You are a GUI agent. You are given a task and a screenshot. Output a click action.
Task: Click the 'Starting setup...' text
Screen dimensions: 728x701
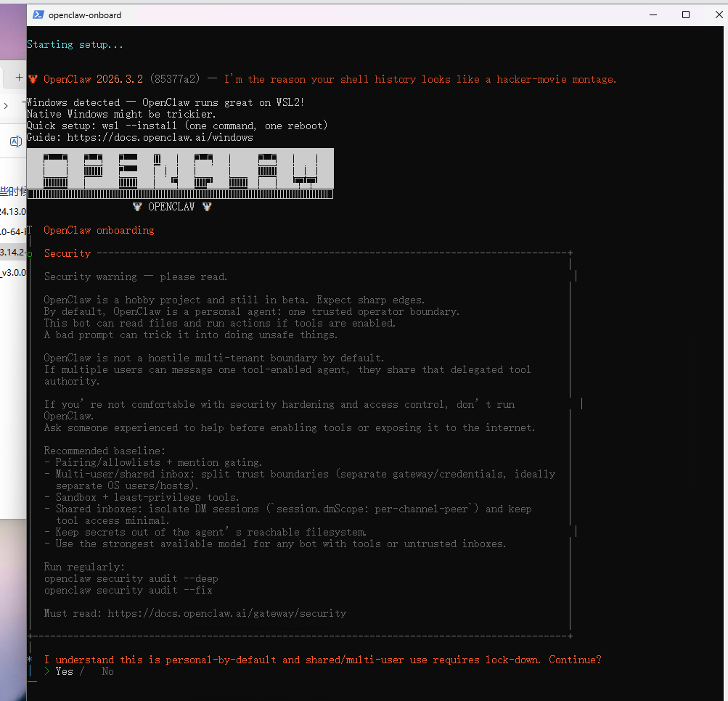(75, 44)
